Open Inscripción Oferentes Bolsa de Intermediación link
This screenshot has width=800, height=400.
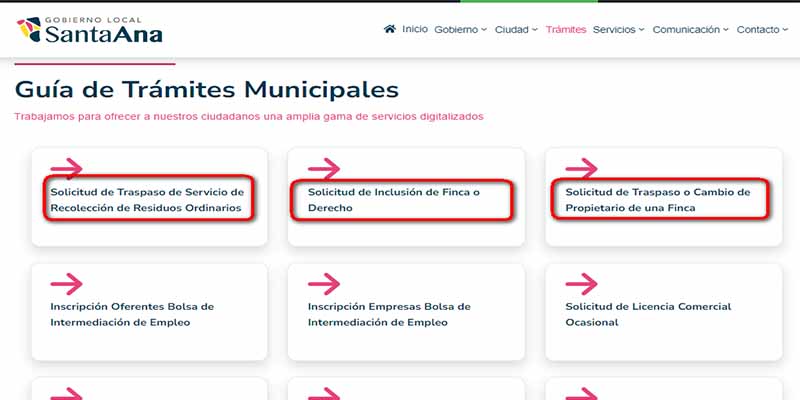tap(132, 314)
